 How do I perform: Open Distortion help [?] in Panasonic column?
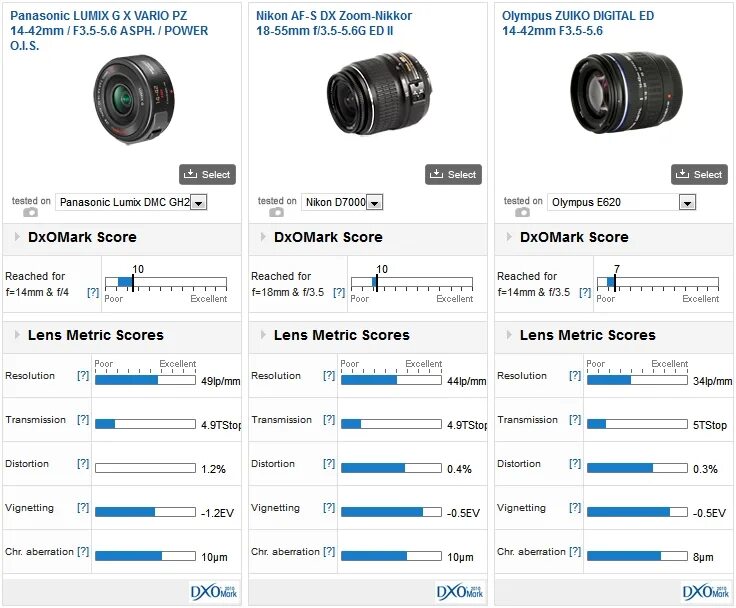pos(83,464)
